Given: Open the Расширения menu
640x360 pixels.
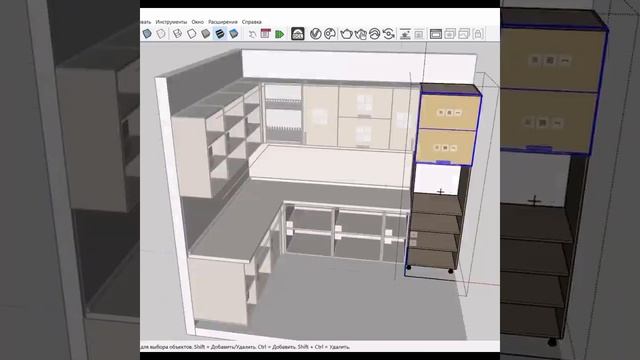Looking at the screenshot, I should (x=222, y=22).
